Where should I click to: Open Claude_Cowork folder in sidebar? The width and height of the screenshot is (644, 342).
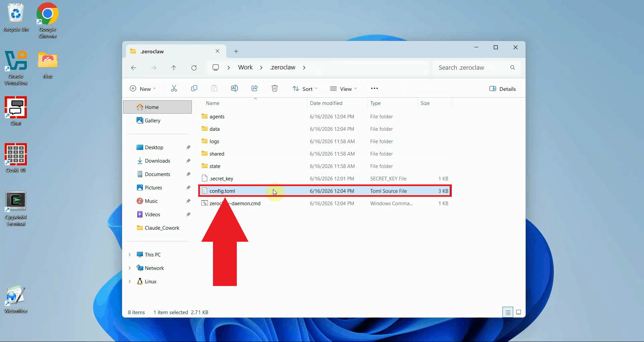[158, 228]
